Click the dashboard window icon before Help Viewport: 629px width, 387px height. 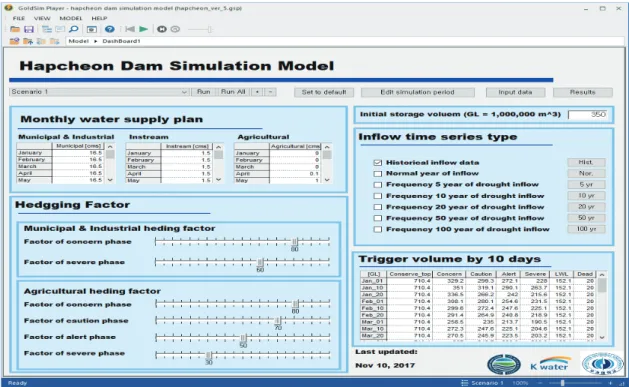click(x=92, y=29)
